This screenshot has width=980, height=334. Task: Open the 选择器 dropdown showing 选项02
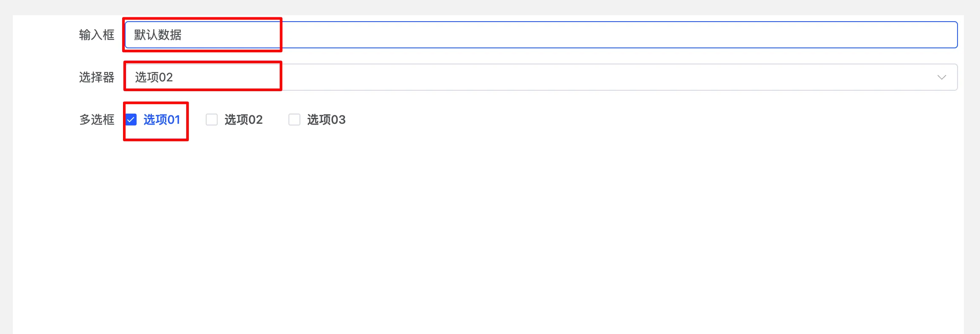point(541,77)
